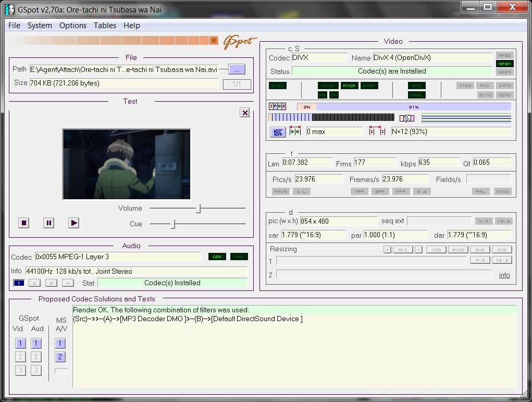Open file browse button next to Path

[x=237, y=69]
